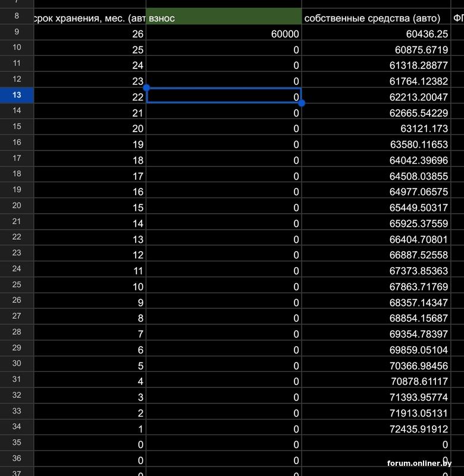Click storage term cell with value 17
464x476 pixels.
coord(90,174)
